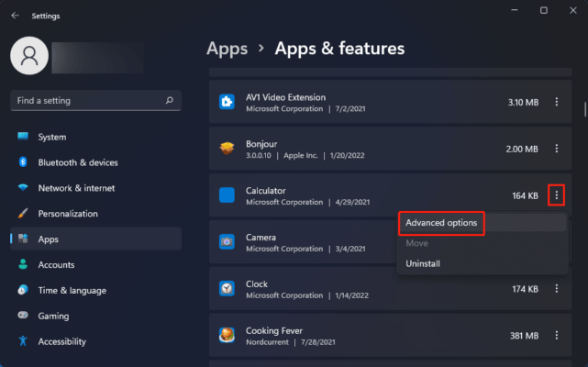Open Accounts settings
The height and width of the screenshot is (367, 588).
tap(96, 264)
